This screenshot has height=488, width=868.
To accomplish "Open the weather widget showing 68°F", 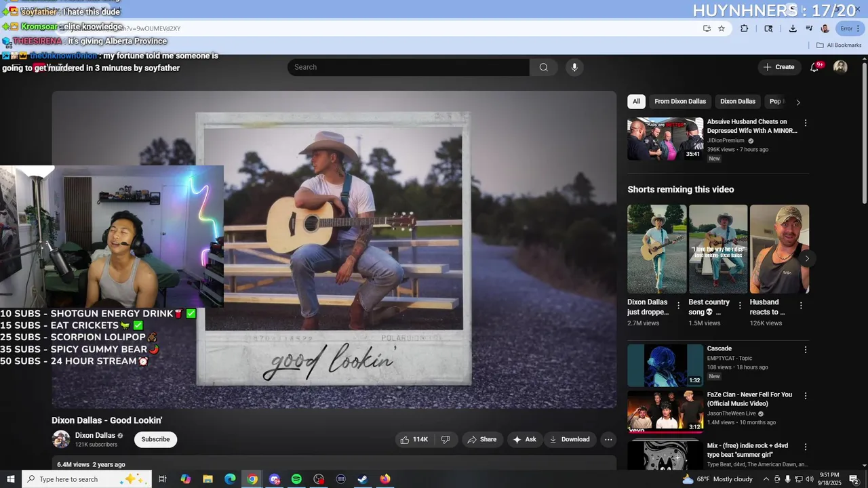I will pos(717,479).
